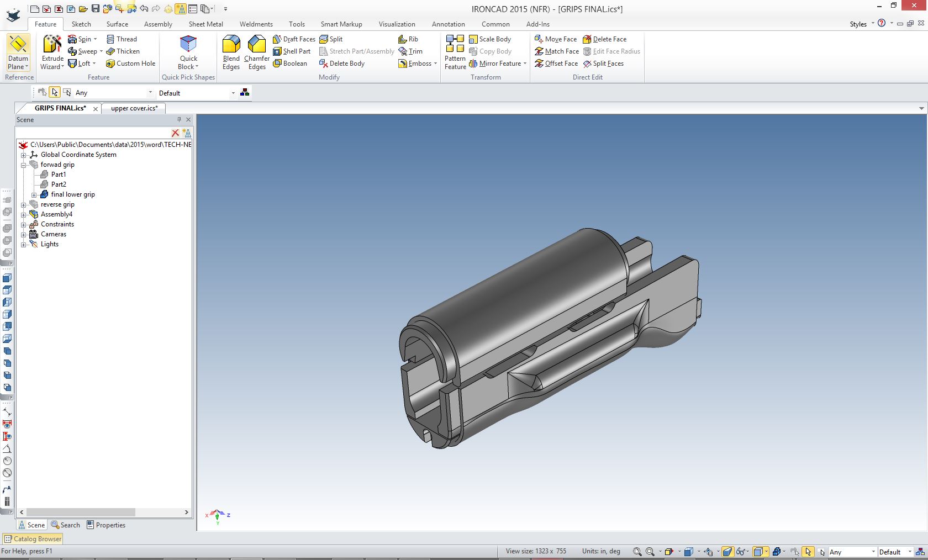Collapse the forwad grip tree node
Viewport: 928px width, 560px height.
pyautogui.click(x=24, y=165)
